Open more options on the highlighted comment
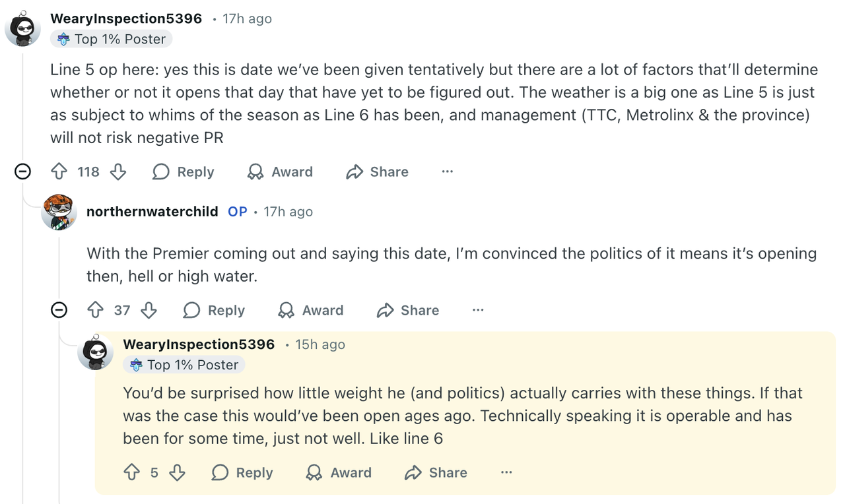The height and width of the screenshot is (504, 845). pyautogui.click(x=506, y=473)
